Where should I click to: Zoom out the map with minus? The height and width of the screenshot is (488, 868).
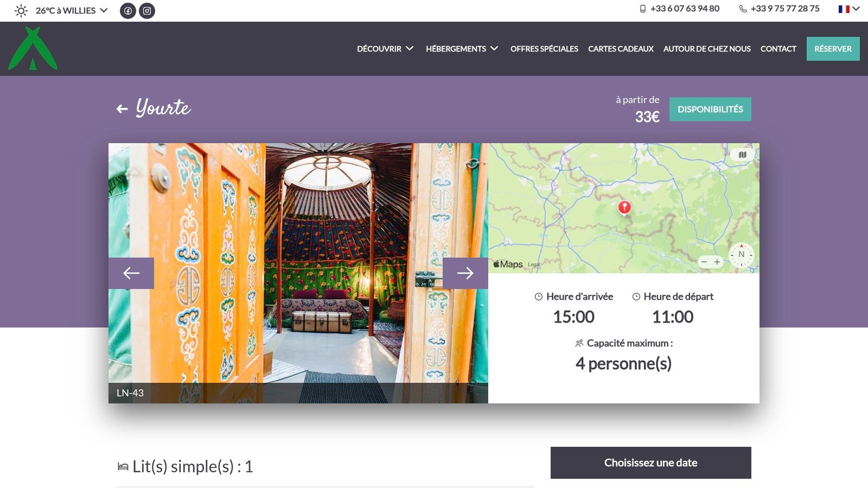click(x=704, y=262)
